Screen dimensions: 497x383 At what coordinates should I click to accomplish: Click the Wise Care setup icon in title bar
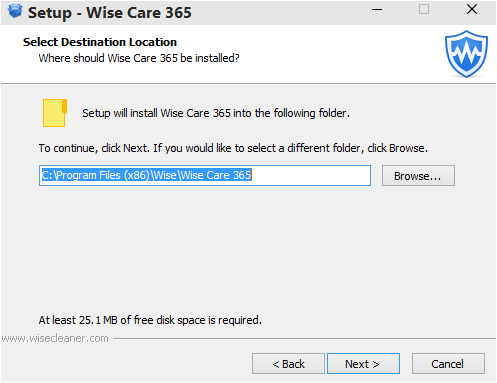15,11
